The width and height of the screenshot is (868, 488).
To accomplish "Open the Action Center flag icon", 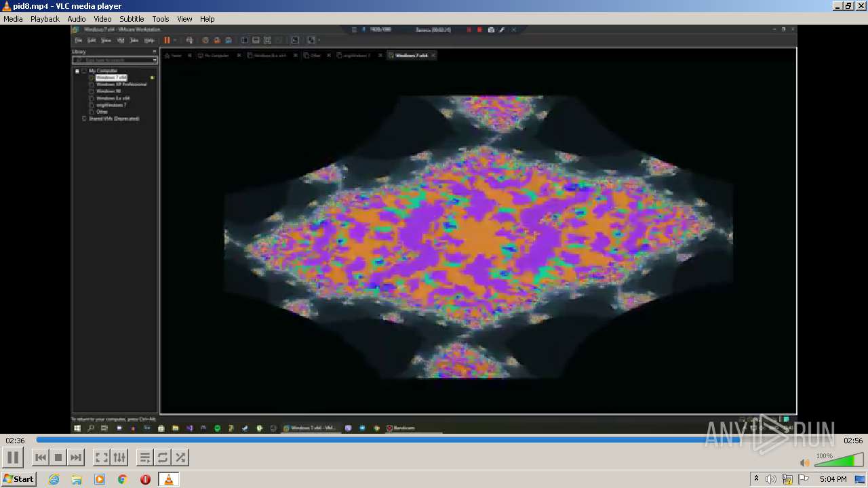I will (x=804, y=479).
